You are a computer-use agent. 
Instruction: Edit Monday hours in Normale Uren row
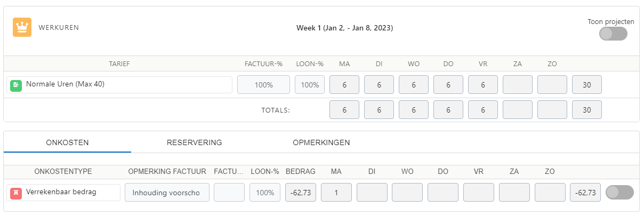(344, 85)
